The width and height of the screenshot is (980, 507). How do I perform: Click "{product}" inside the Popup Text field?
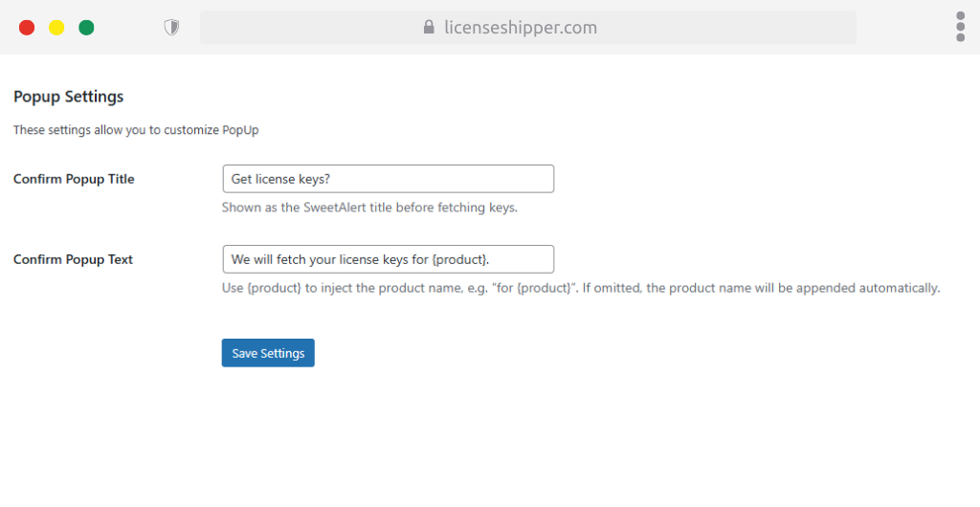[x=459, y=259]
